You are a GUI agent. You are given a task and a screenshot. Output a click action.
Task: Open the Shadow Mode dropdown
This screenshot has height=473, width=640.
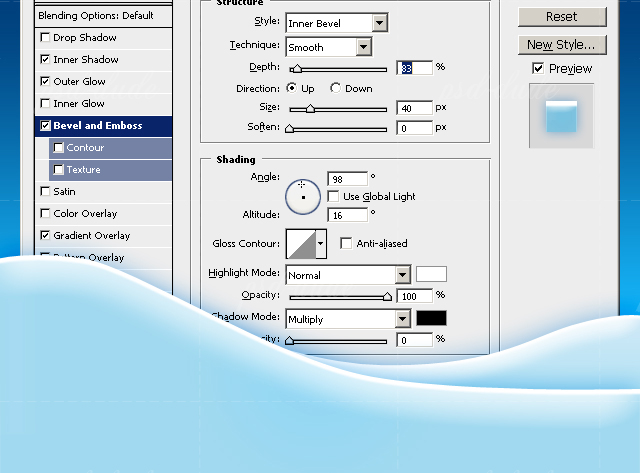pyautogui.click(x=348, y=319)
